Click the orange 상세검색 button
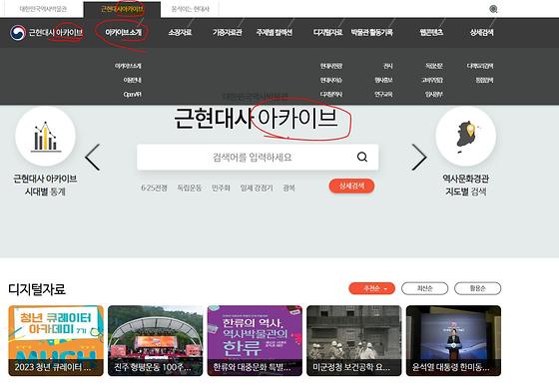 (x=351, y=186)
